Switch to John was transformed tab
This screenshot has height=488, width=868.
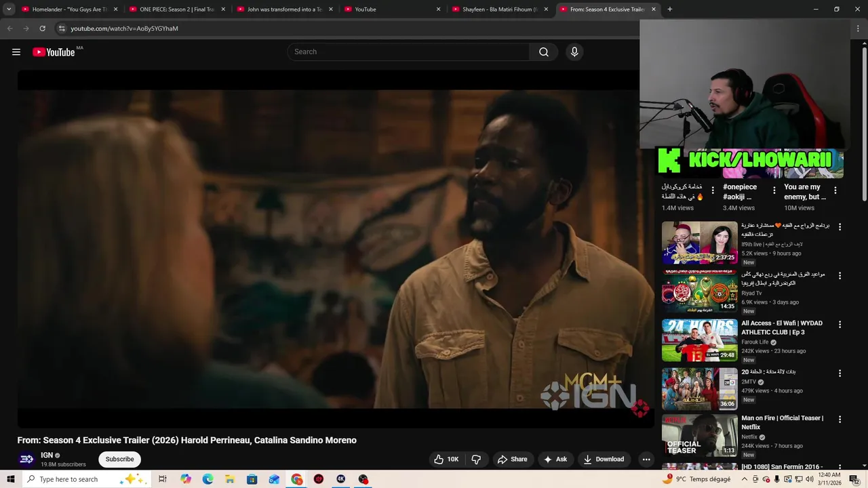pos(283,9)
